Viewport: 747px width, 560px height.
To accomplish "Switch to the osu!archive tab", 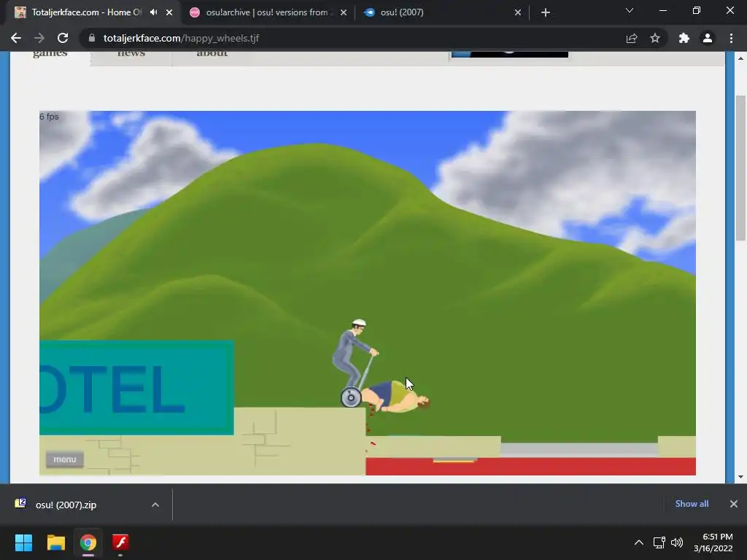I will point(267,12).
